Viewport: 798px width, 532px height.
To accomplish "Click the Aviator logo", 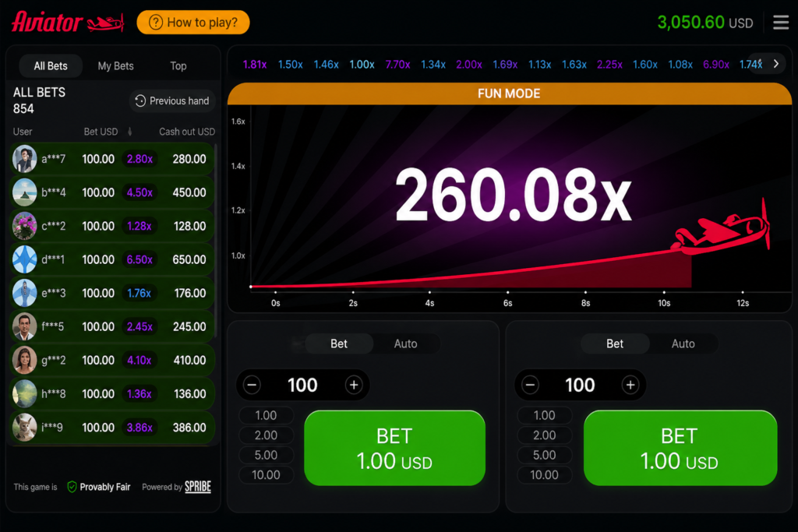I will (68, 22).
